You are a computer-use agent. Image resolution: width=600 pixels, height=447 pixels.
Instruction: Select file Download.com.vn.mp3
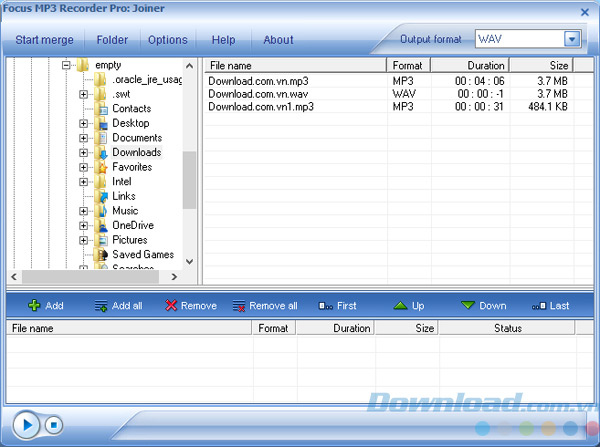tap(258, 81)
